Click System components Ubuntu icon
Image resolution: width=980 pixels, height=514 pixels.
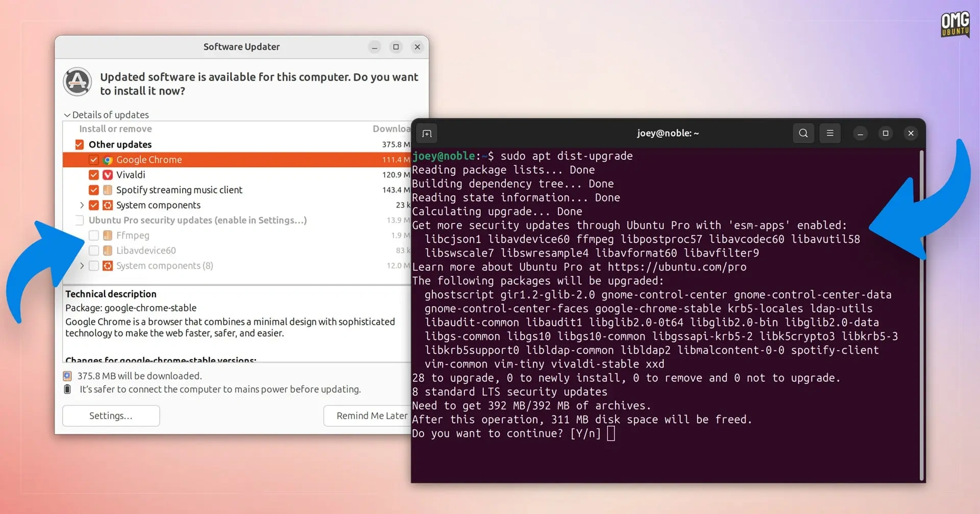(x=108, y=205)
